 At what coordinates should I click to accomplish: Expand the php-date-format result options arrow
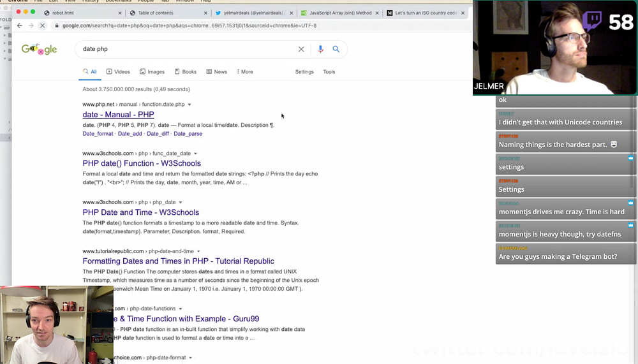coord(190,358)
